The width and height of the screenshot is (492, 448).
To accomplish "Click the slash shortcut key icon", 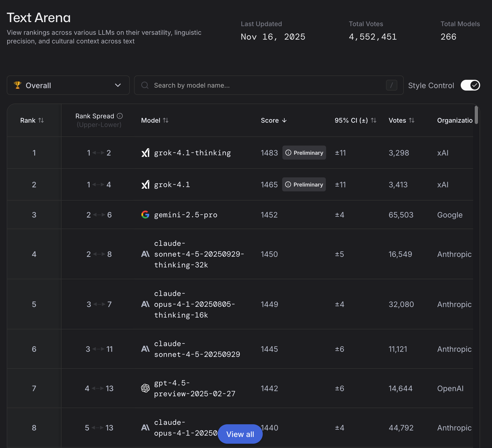I will click(391, 85).
